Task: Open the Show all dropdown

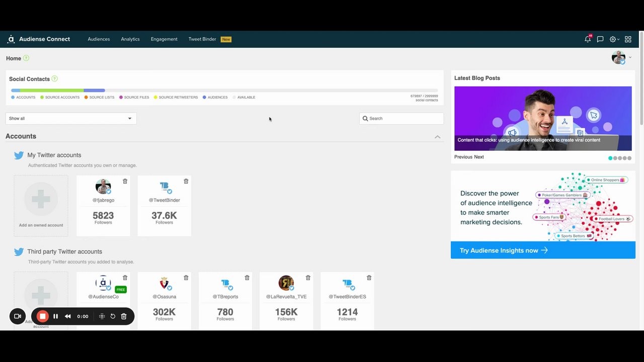Action: click(71, 119)
